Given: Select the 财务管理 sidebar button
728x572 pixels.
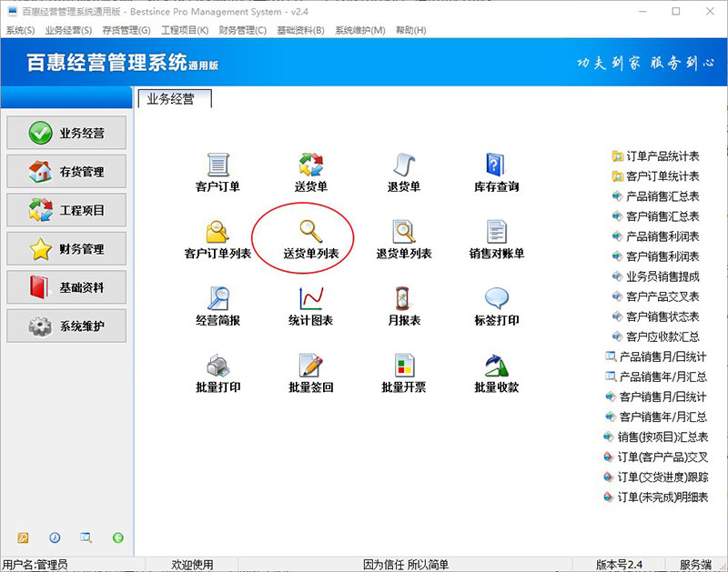Looking at the screenshot, I should tap(66, 248).
